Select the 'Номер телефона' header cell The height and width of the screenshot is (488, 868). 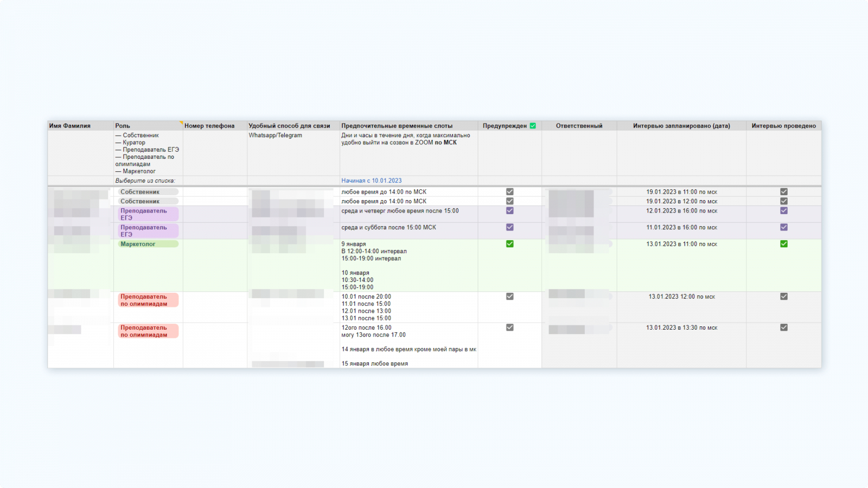215,126
